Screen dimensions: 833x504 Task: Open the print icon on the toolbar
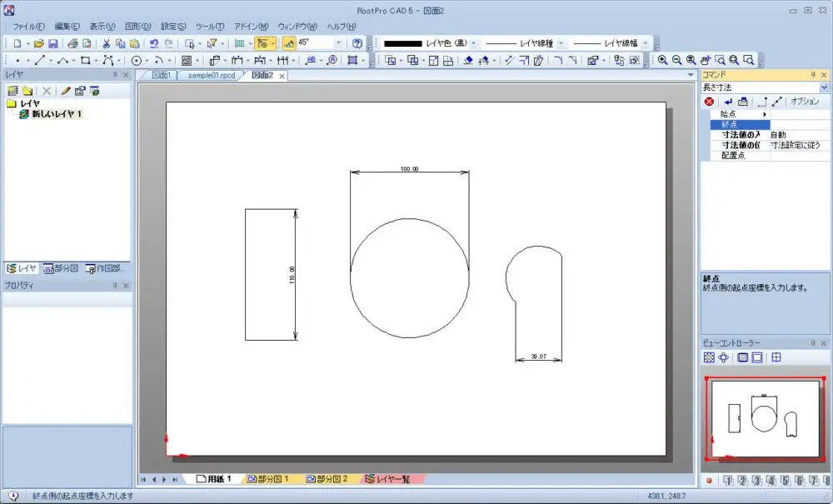72,42
